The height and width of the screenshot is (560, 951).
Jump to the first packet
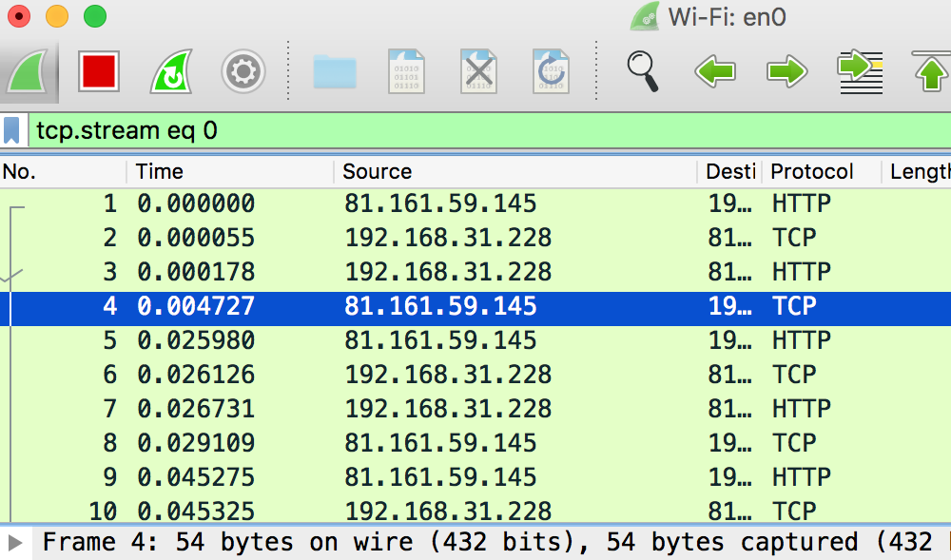pos(932,72)
